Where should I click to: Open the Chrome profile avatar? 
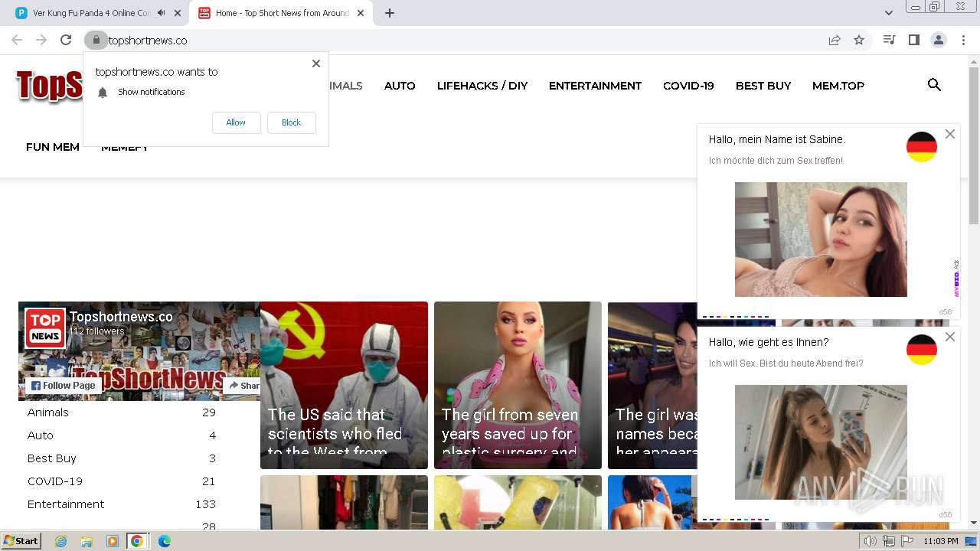coord(939,41)
